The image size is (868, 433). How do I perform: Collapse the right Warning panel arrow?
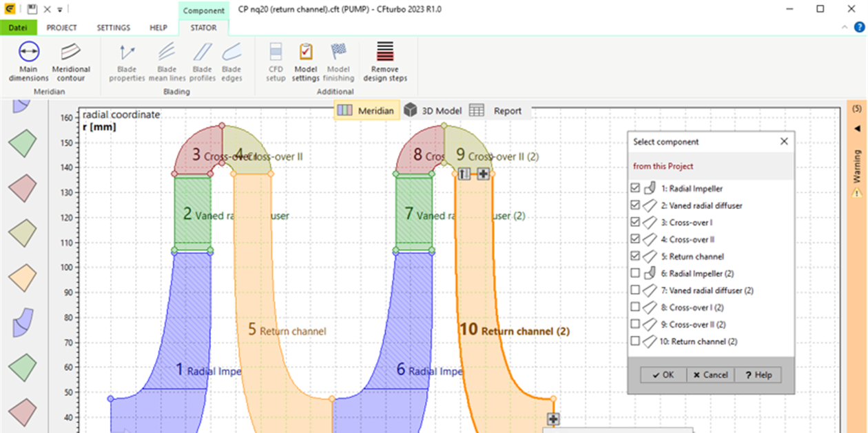(x=856, y=128)
